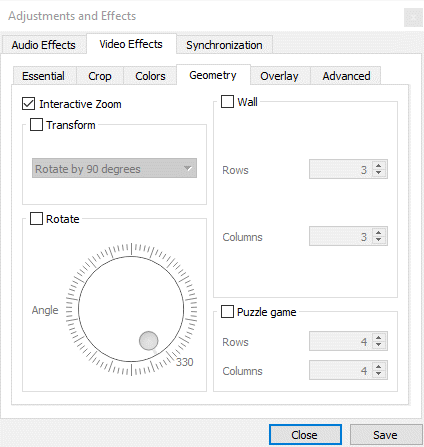Screen dimensions: 424x447
Task: Open the Rotate by 90 degrees dropdown
Action: pos(114,168)
